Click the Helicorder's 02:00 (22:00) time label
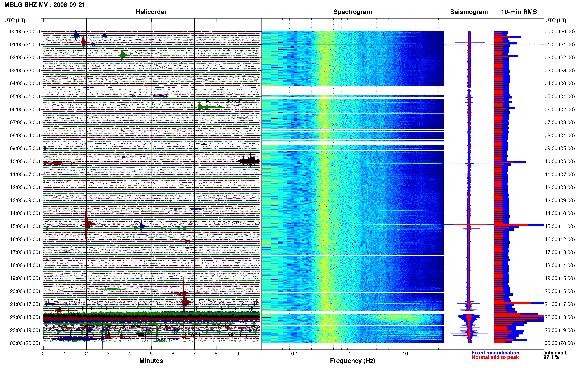588x368 pixels. click(25, 57)
